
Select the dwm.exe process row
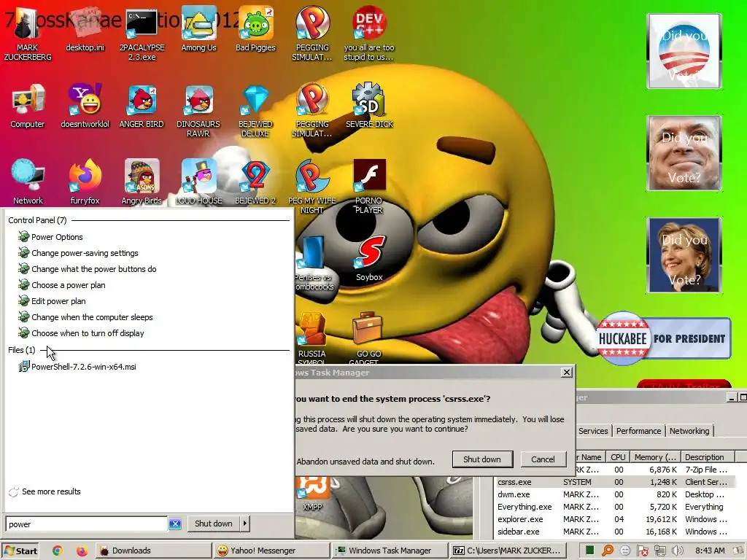tap(614, 494)
